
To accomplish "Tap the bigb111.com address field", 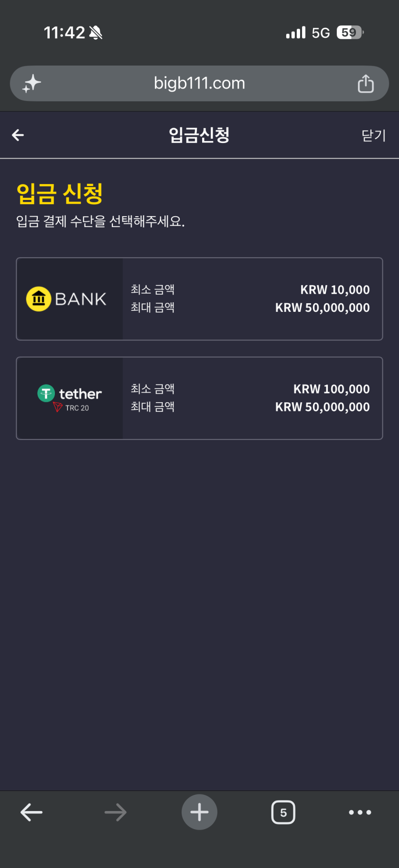I will (199, 83).
